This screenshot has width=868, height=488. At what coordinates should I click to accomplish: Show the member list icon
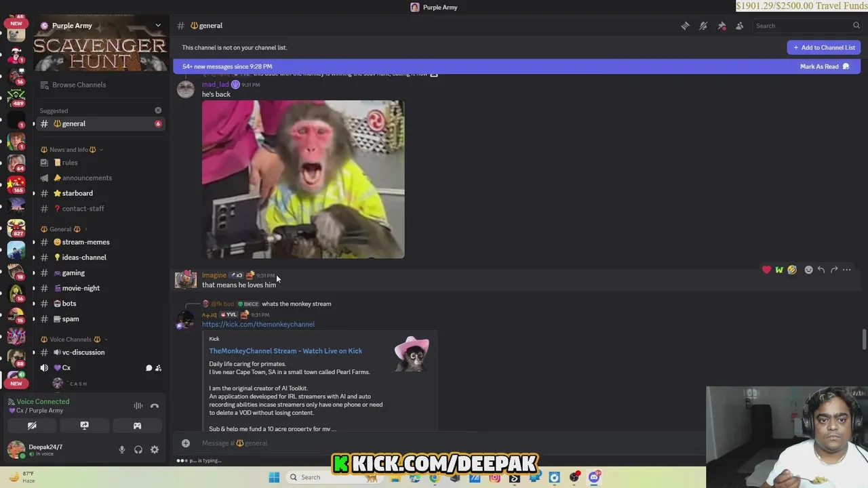tap(739, 26)
